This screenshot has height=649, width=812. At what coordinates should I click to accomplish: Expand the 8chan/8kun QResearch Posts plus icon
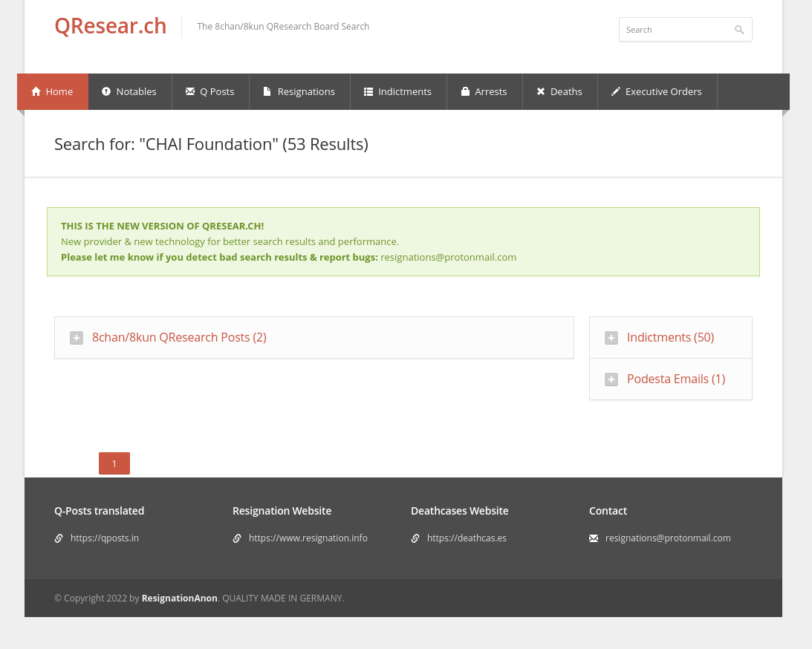pyautogui.click(x=77, y=338)
